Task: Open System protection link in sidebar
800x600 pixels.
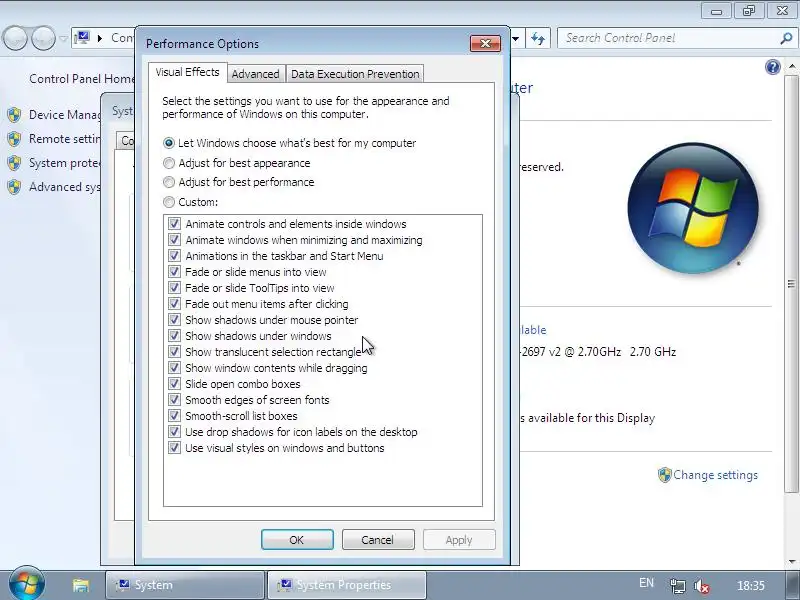Action: [x=65, y=163]
